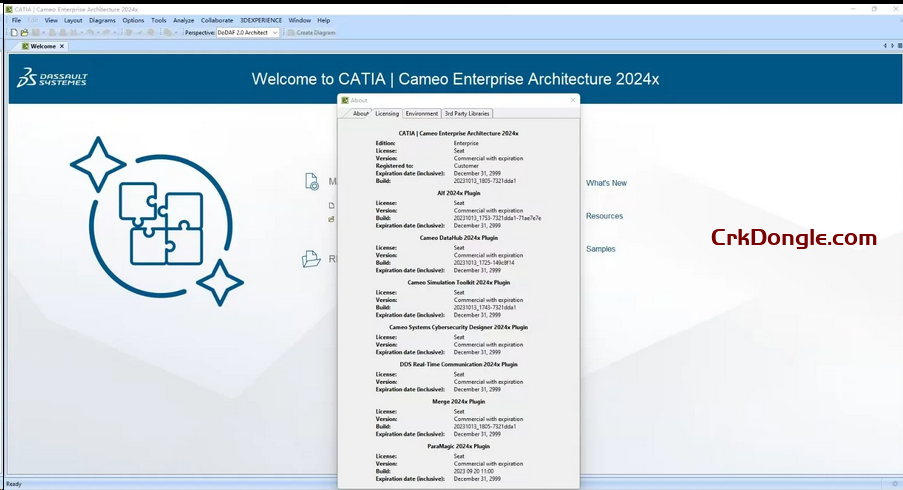The image size is (903, 490).
Task: Click the small green folder icon under the Welcome document icon
Action: click(332, 219)
